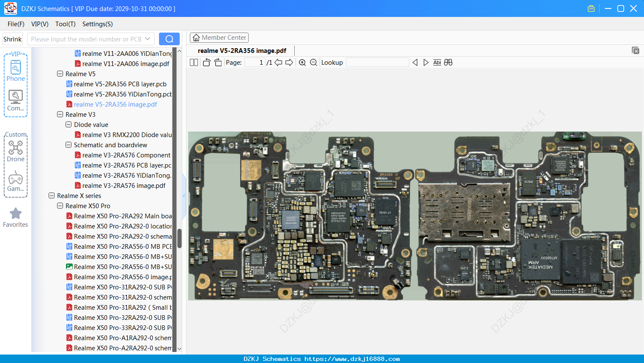Click PDF icon of realme V3 RMX2200 Diode value

tap(78, 135)
